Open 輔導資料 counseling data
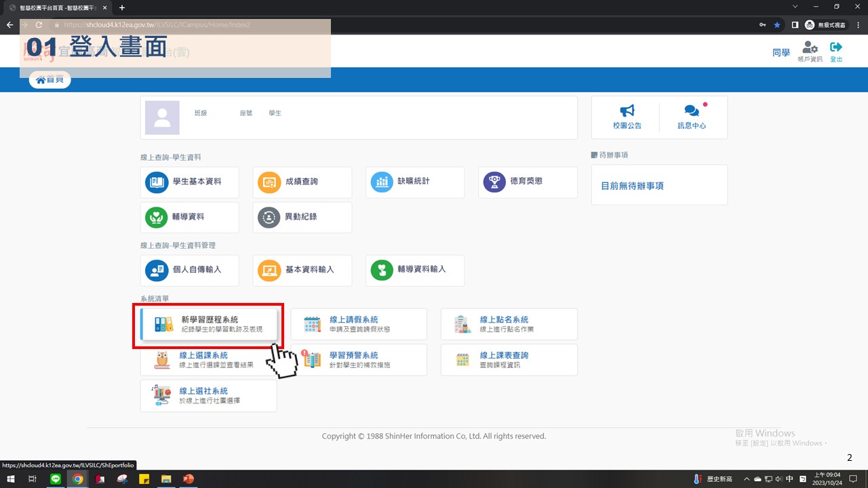This screenshot has width=868, height=488. [x=189, y=218]
